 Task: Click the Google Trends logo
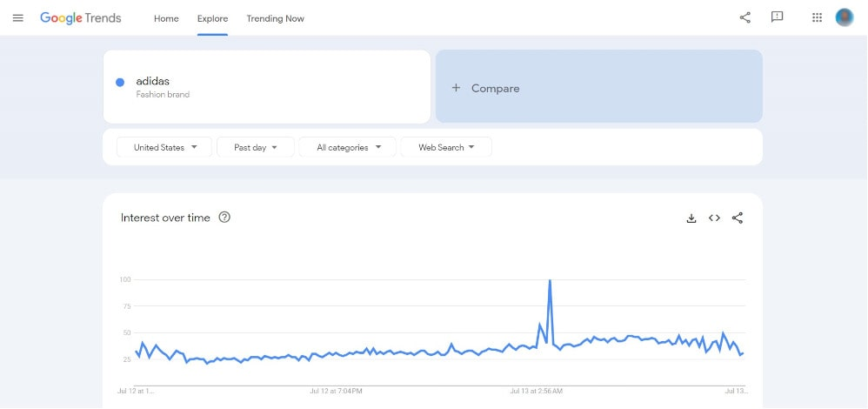tap(81, 18)
